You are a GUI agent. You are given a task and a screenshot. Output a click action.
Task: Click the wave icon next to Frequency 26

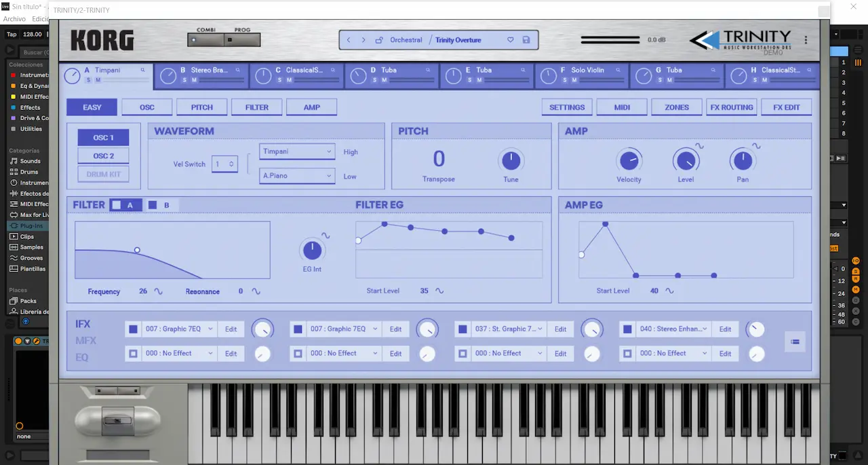[x=158, y=291]
